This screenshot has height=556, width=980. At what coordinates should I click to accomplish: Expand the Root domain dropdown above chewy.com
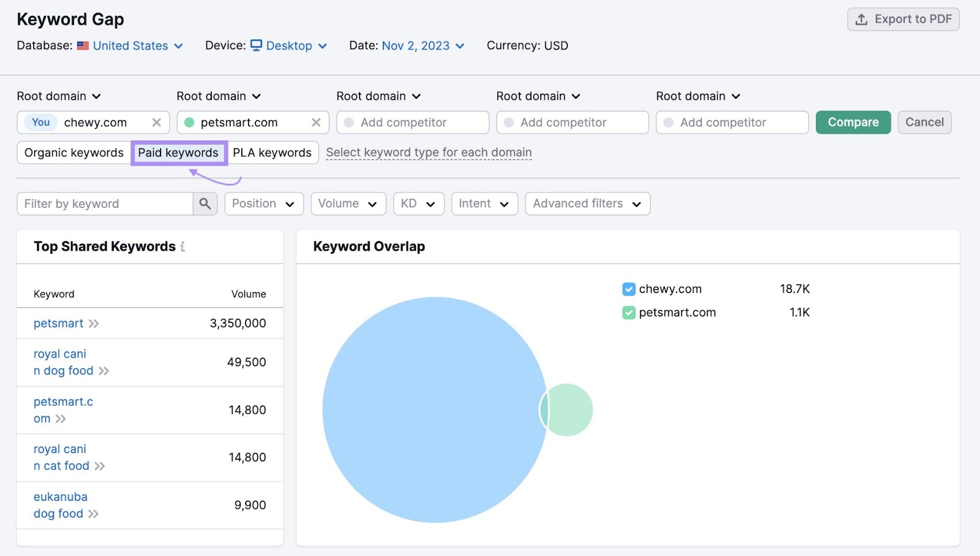(x=59, y=96)
